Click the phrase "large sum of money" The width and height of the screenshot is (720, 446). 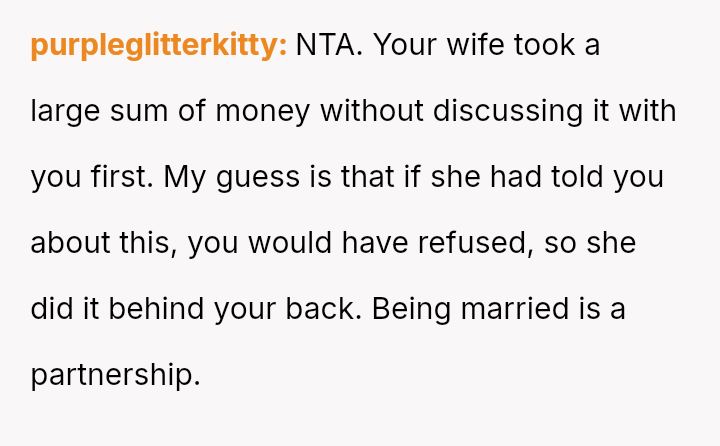169,111
